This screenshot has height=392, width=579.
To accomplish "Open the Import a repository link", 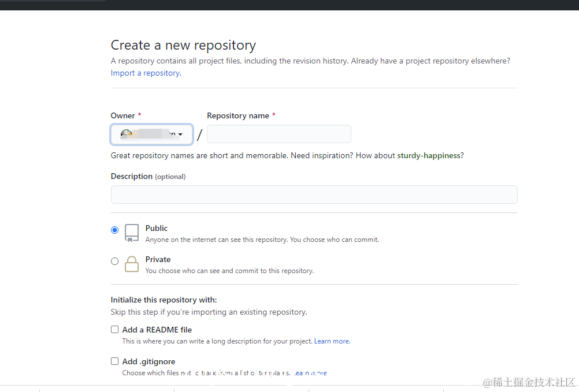I will [x=146, y=73].
